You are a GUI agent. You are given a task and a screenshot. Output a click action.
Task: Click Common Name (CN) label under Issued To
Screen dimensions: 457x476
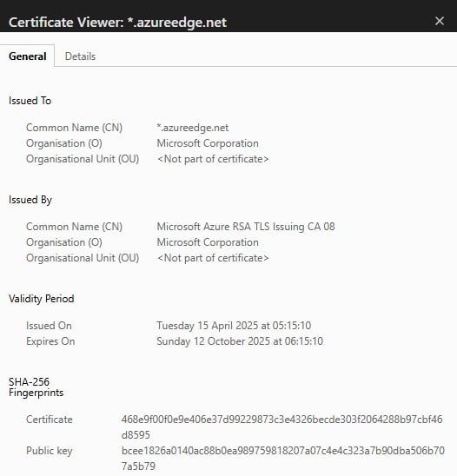pyautogui.click(x=74, y=128)
